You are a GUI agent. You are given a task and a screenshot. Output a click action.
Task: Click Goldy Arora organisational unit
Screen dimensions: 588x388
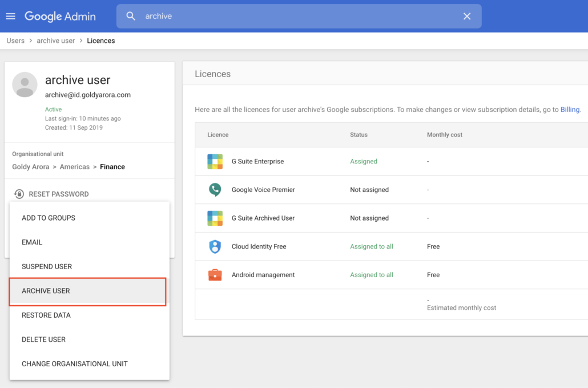tap(31, 167)
